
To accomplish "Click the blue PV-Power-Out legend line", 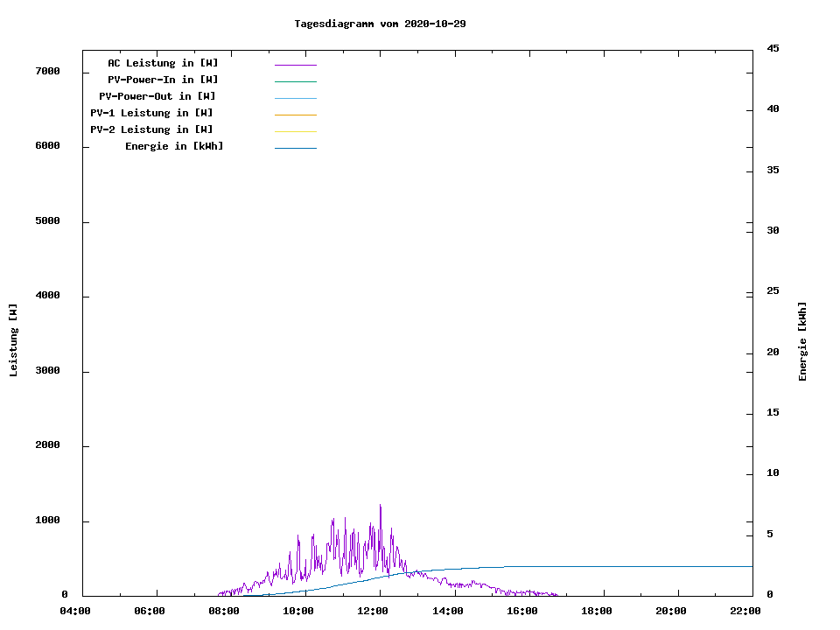I will tap(295, 98).
